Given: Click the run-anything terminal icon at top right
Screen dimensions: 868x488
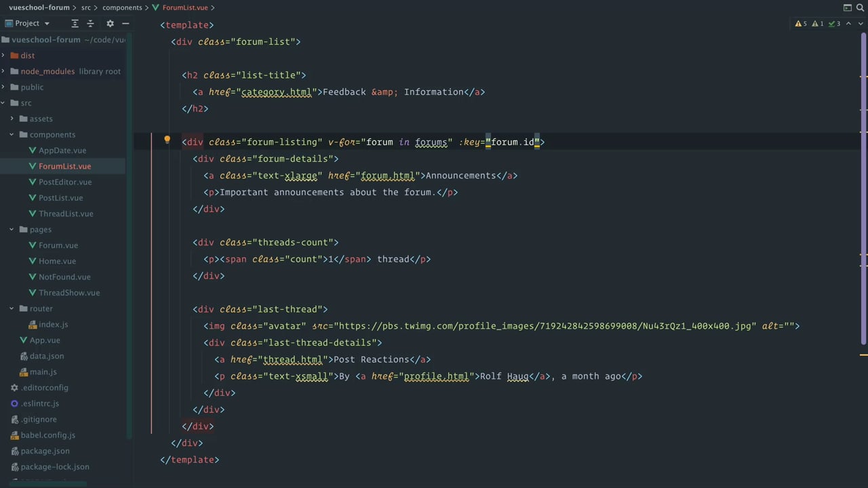Looking at the screenshot, I should 848,7.
